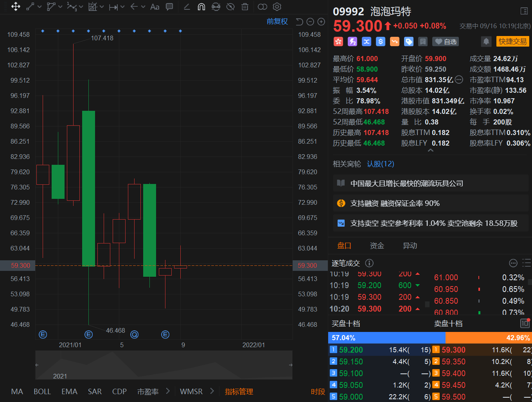Viewport: 532px width, 402px height.
Task: Switch to the 盘口 tab
Action: (x=344, y=246)
